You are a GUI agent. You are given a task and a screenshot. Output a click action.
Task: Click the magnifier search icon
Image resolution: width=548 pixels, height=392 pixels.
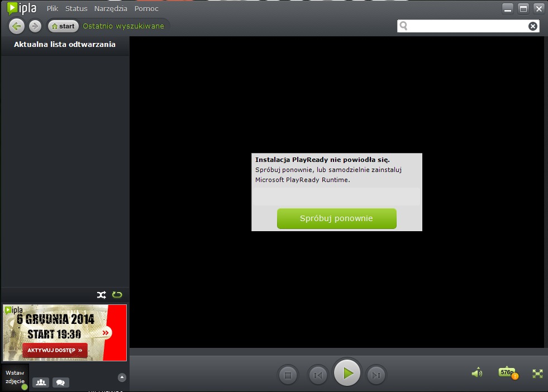click(x=404, y=26)
